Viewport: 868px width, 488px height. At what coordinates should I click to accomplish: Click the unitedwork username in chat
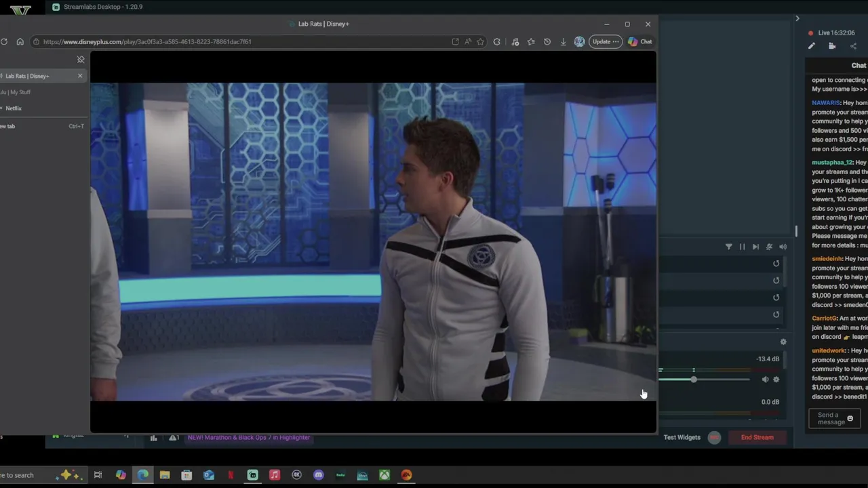click(829, 351)
